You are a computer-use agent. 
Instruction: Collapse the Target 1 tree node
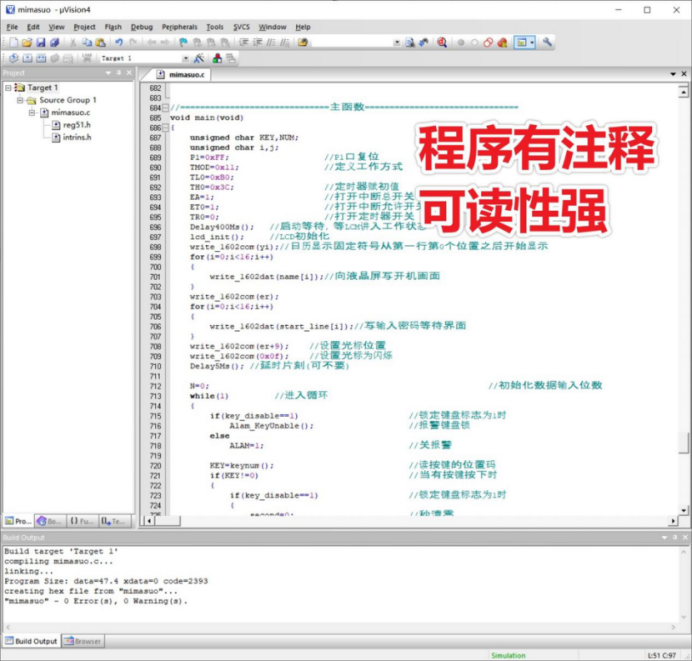pyautogui.click(x=8, y=88)
